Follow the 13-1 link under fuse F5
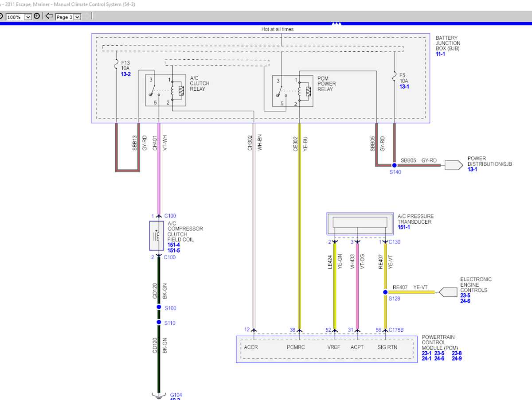Image resolution: width=532 pixels, height=400 pixels. click(404, 87)
